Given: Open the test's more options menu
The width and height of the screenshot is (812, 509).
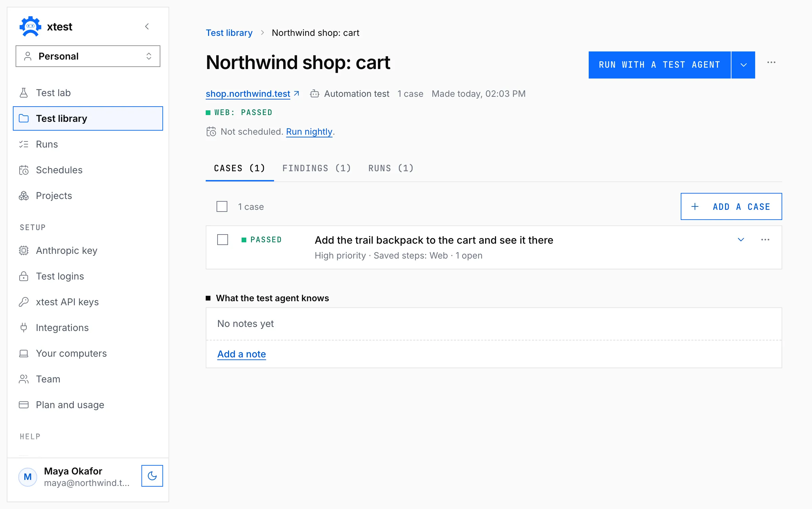Looking at the screenshot, I should tap(771, 63).
